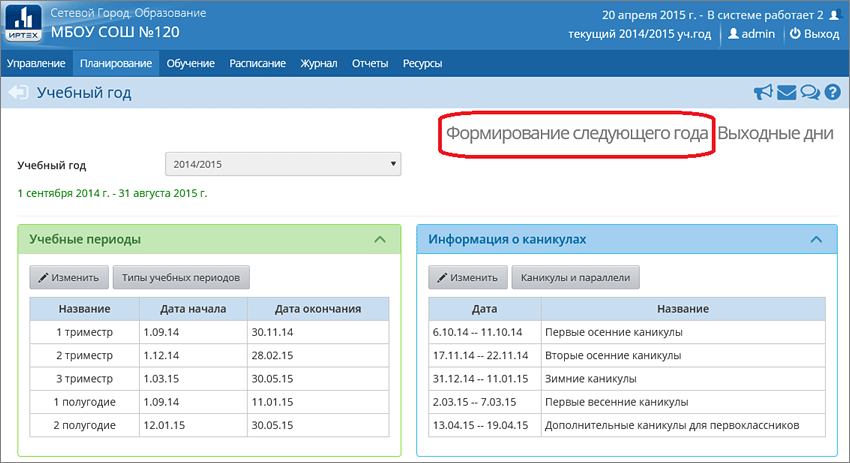850x463 pixels.
Task: Click the help question mark icon
Action: pos(831,94)
